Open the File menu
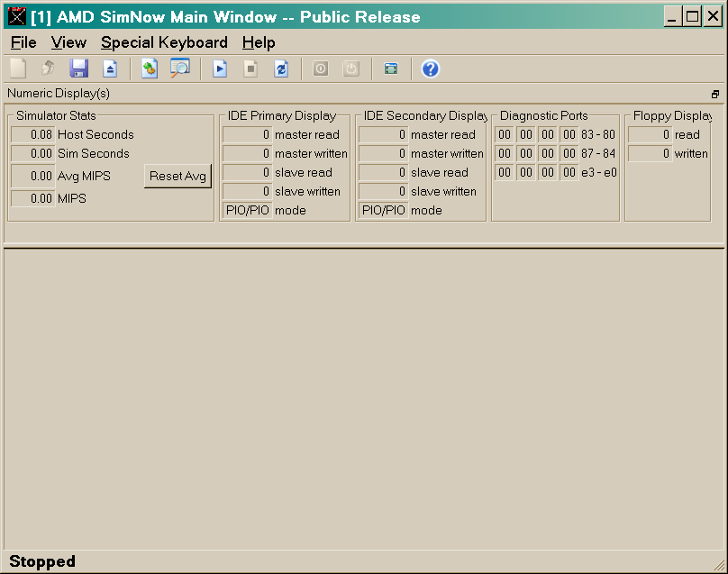Screen dimensions: 728x574 (23, 42)
